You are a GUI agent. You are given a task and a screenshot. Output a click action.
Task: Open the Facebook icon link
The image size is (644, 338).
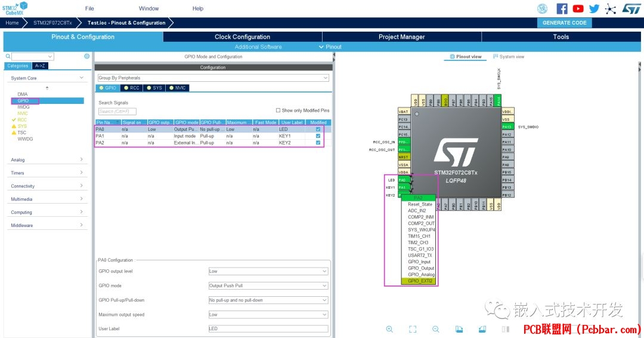coord(562,8)
